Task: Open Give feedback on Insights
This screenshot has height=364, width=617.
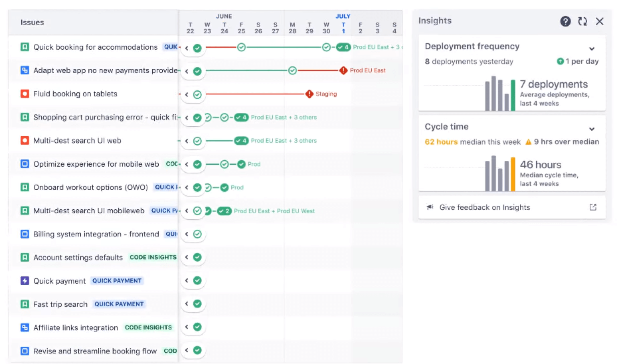Action: click(x=484, y=207)
